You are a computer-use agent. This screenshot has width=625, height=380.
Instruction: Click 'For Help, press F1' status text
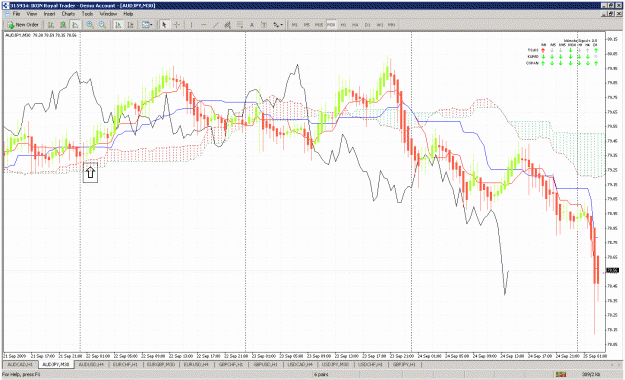(x=21, y=374)
